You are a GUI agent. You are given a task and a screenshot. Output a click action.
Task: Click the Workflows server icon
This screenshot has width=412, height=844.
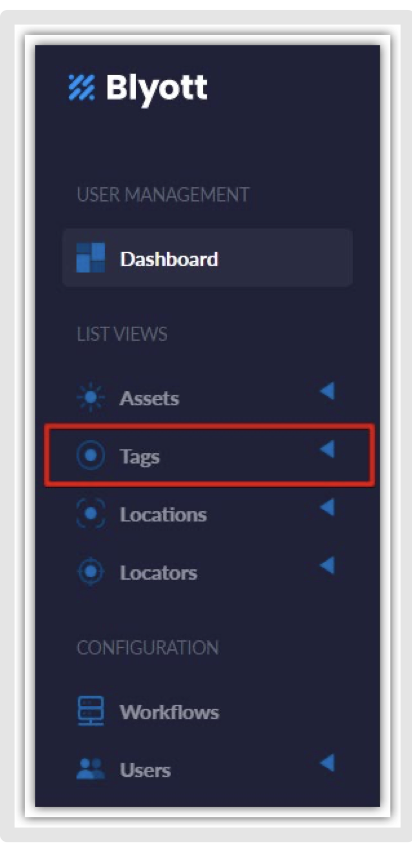click(x=90, y=712)
